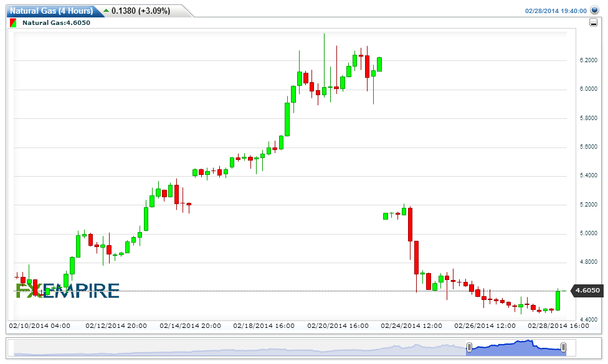Click the 5.0000 price axis label
The width and height of the screenshot is (608, 364).
[x=588, y=233]
